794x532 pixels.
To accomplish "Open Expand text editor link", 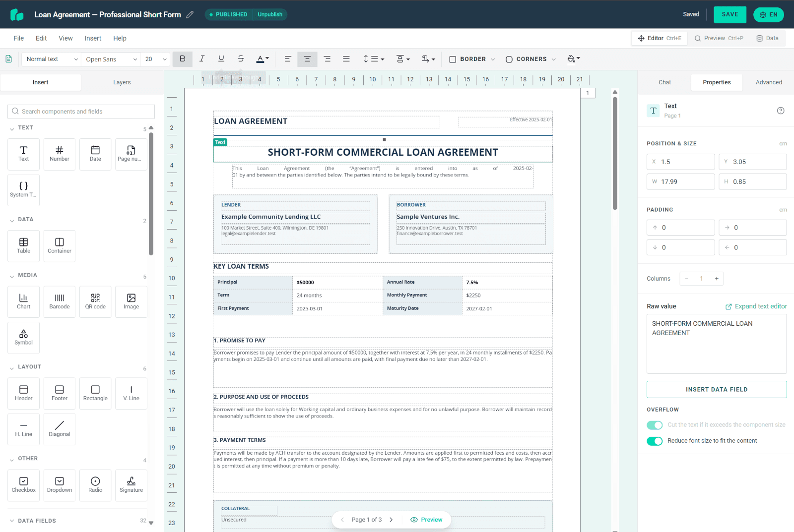I will [756, 306].
